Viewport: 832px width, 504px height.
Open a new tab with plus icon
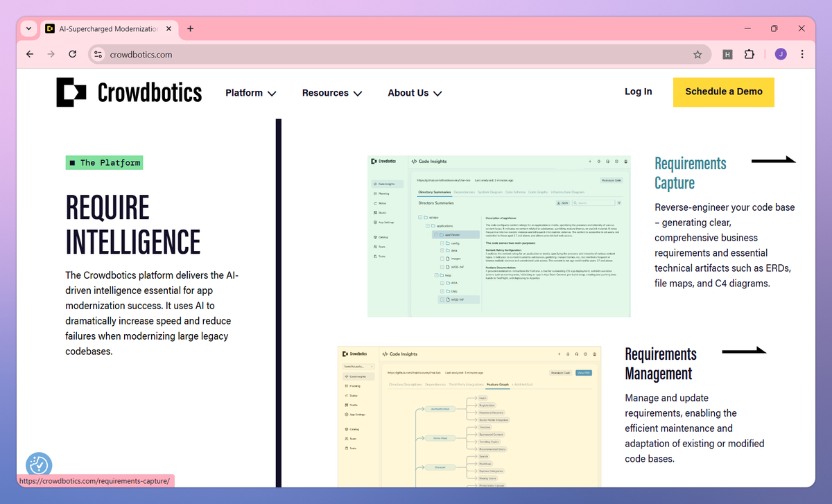coord(190,28)
